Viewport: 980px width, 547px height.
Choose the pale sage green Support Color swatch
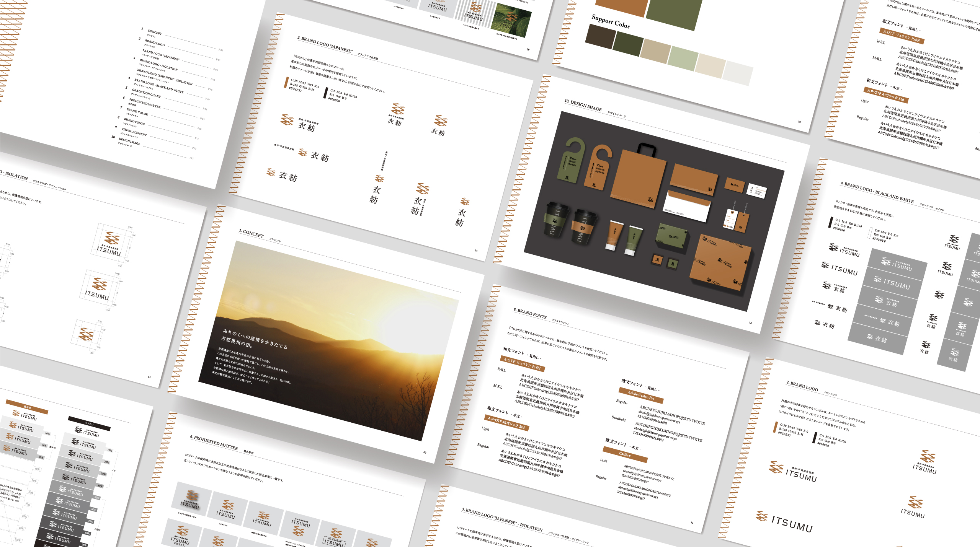pos(683,58)
